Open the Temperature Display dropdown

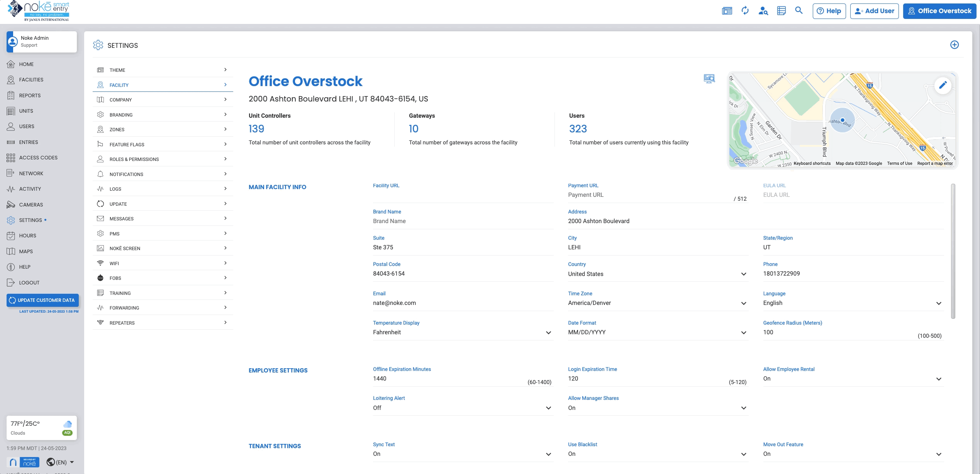point(463,332)
